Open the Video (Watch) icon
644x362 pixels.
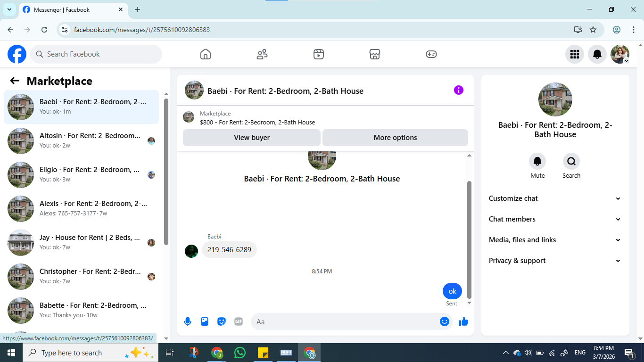(x=319, y=54)
